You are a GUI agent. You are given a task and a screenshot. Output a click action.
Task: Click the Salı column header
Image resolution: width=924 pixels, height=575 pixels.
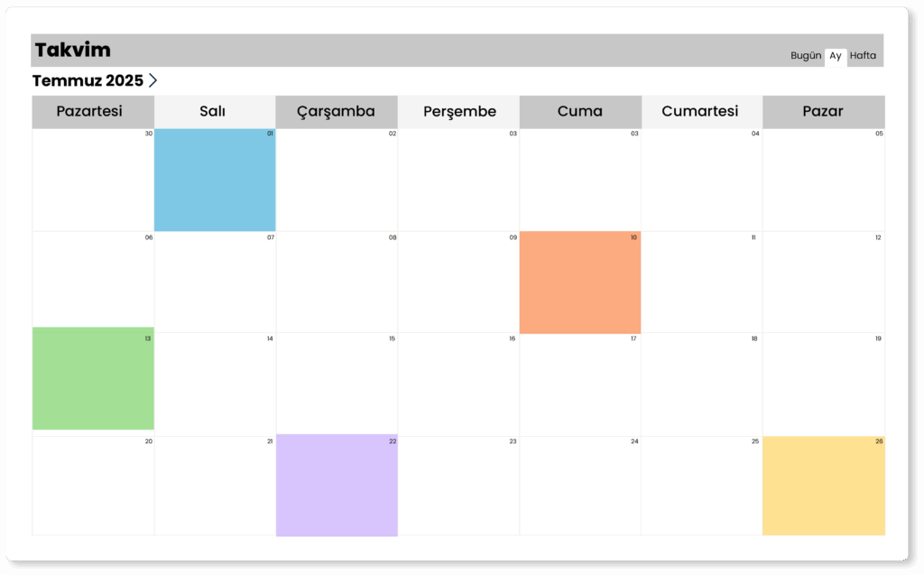pos(212,112)
